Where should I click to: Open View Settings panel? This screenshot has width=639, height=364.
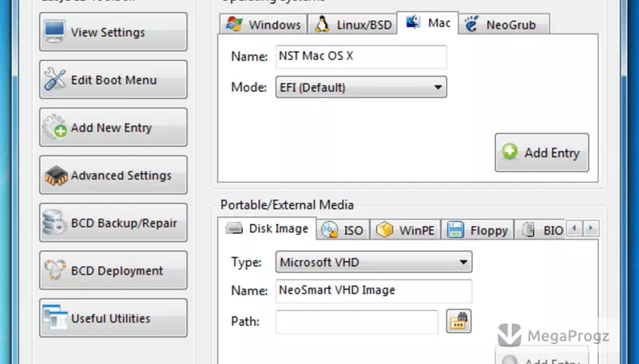(113, 32)
